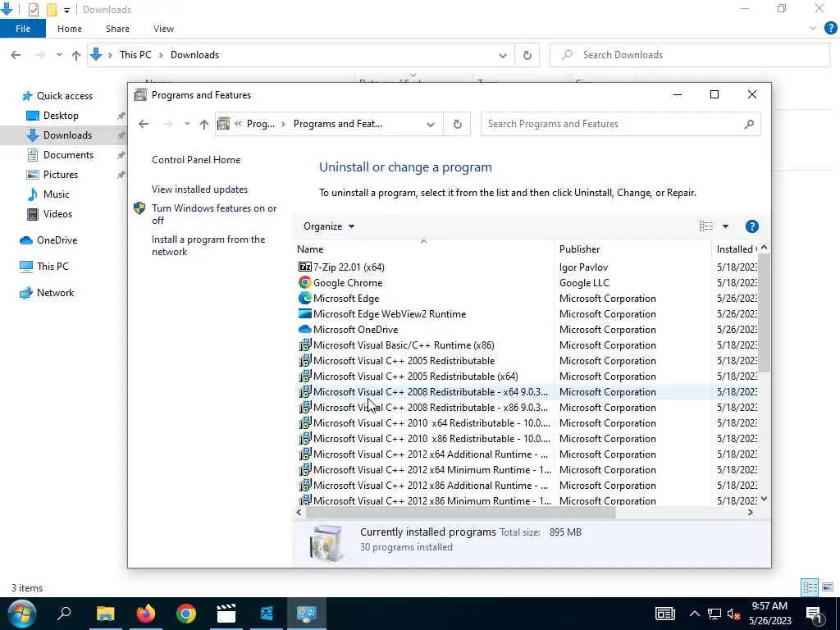Open the Share ribbon tab
This screenshot has height=630, width=840.
pos(117,29)
